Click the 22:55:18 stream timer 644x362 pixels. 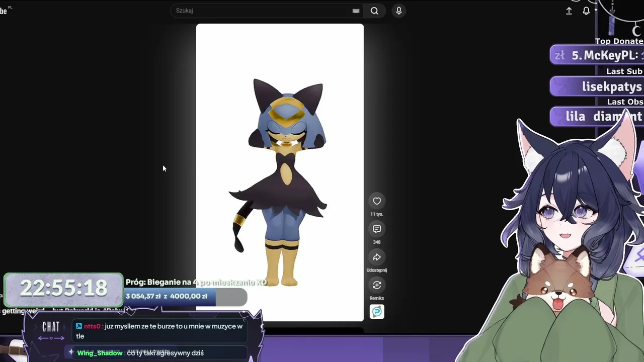(63, 289)
